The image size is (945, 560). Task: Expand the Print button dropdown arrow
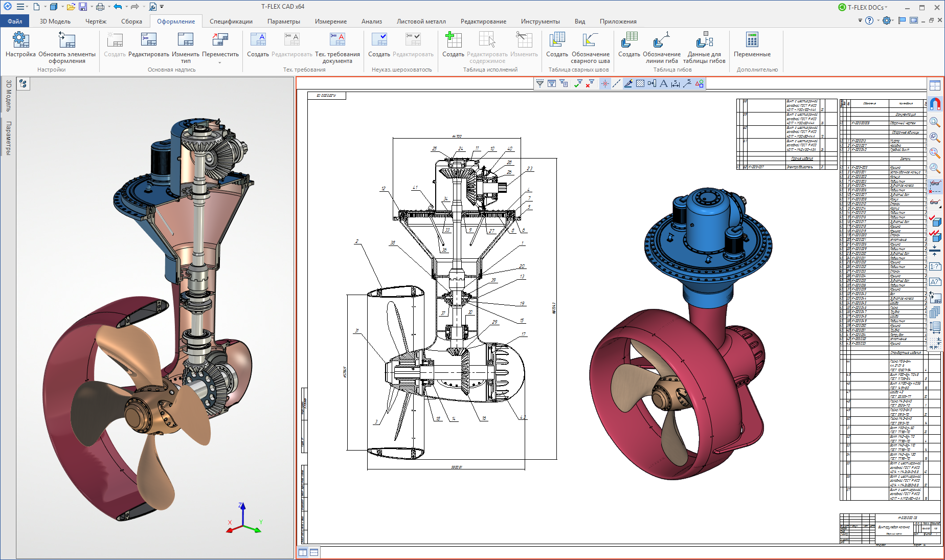(109, 7)
